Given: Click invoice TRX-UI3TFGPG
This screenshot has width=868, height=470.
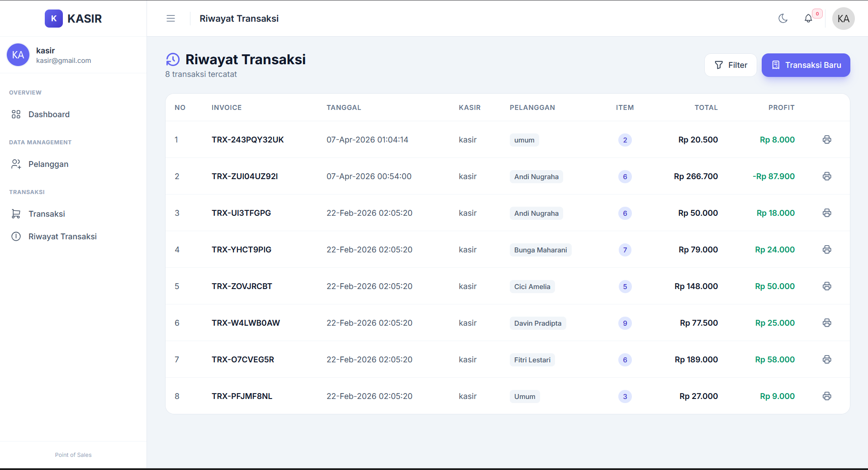Looking at the screenshot, I should [x=241, y=213].
